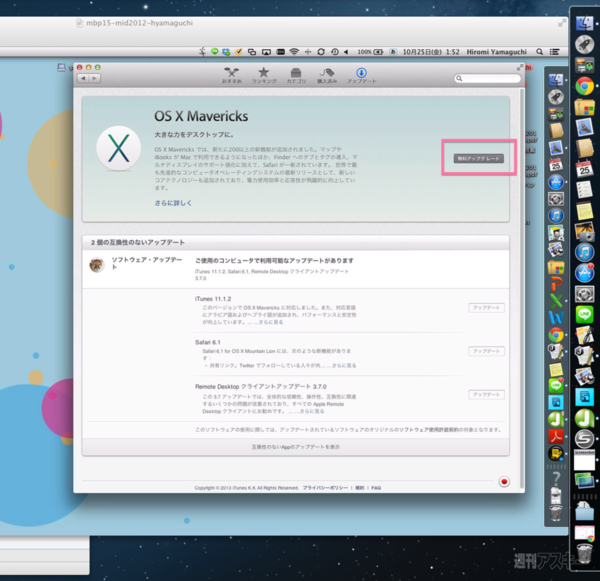Click the Japanese input method menu icon

pos(393,52)
